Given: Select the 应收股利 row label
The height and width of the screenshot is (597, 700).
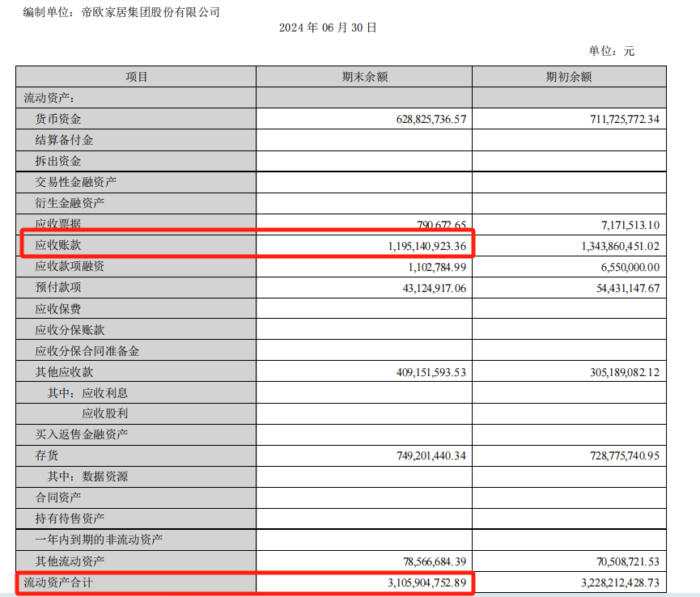Looking at the screenshot, I should [105, 413].
